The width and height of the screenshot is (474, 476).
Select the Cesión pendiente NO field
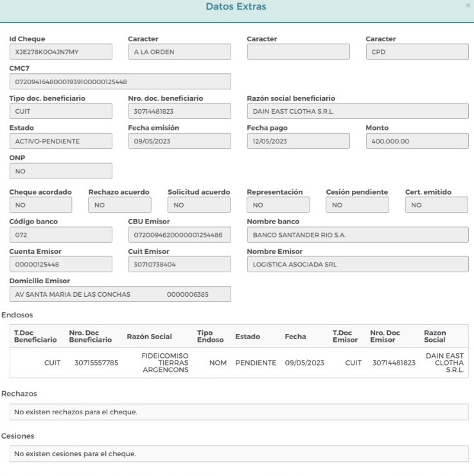pos(358,205)
